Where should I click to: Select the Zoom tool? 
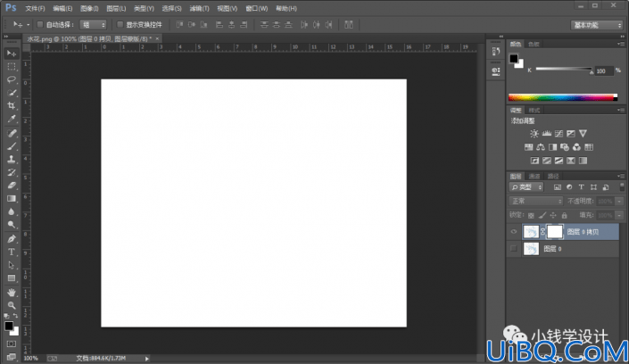[12, 305]
